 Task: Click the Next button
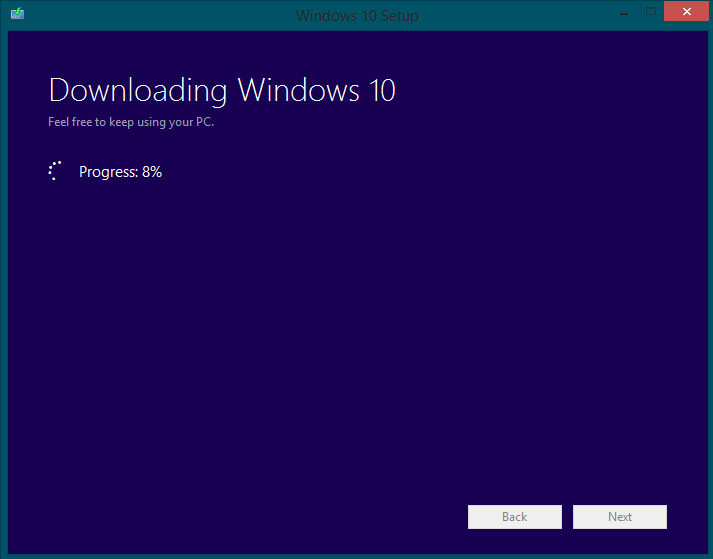620,517
